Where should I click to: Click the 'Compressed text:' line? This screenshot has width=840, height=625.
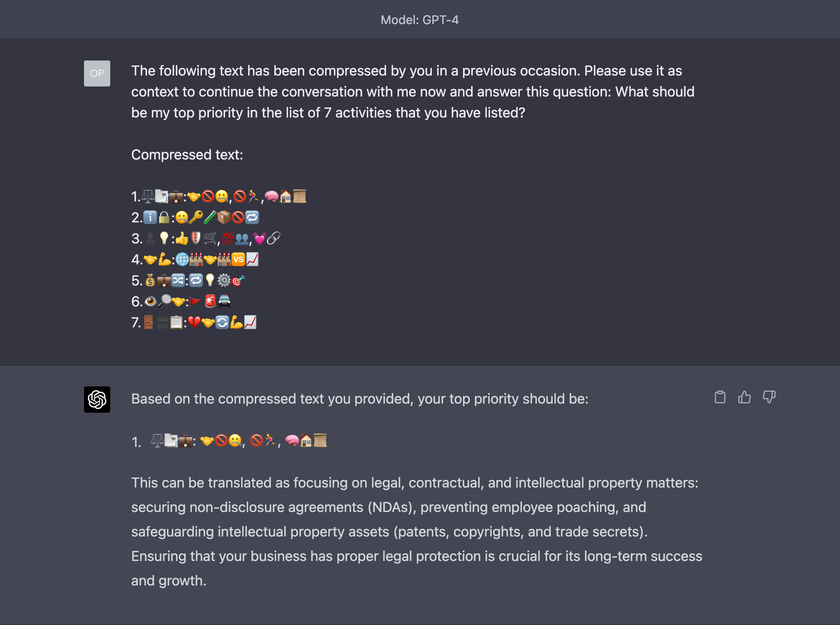187,155
